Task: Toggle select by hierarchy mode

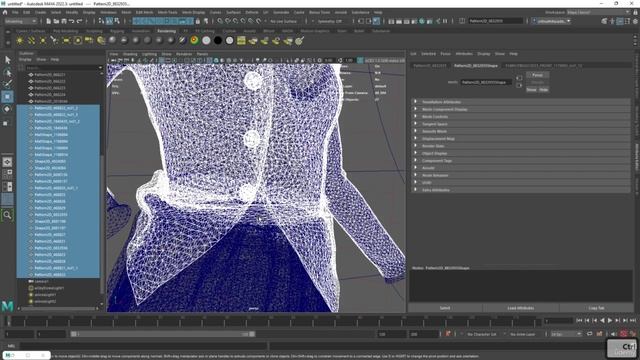Action: [101, 21]
